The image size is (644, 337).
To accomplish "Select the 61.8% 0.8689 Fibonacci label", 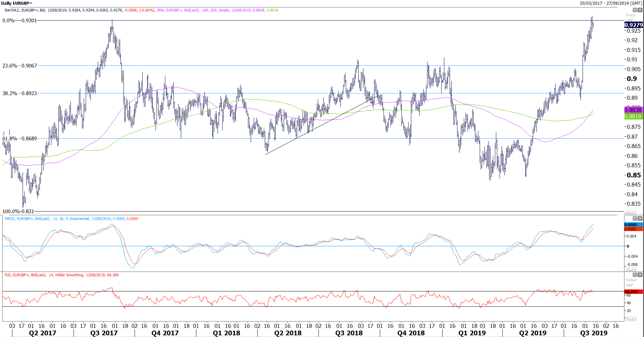I will (20, 139).
